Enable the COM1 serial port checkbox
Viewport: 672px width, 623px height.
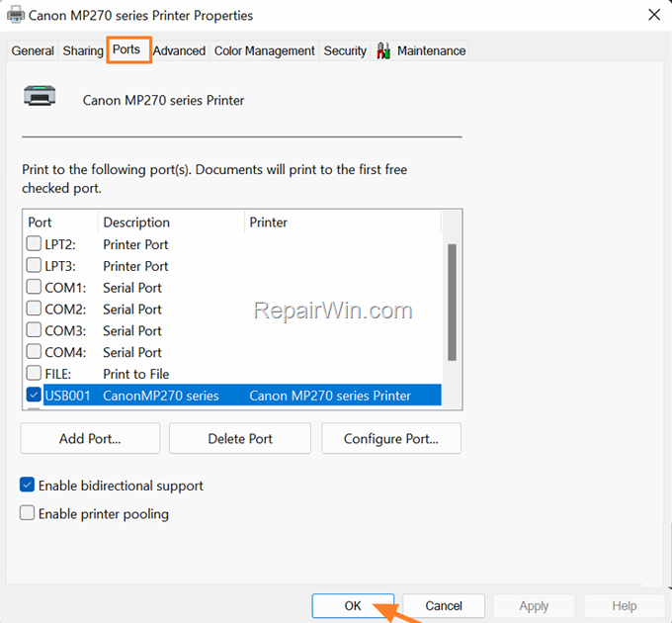click(x=34, y=287)
